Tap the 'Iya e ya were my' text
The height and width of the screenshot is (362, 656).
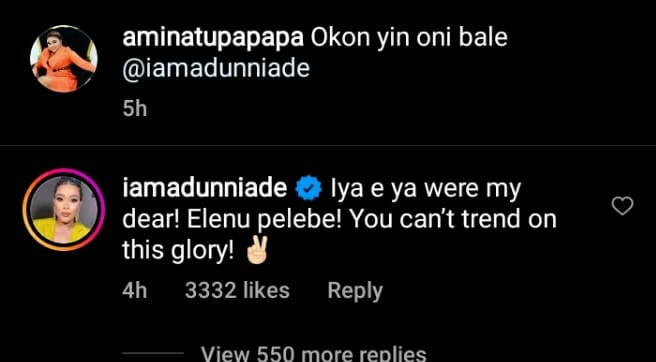point(425,190)
